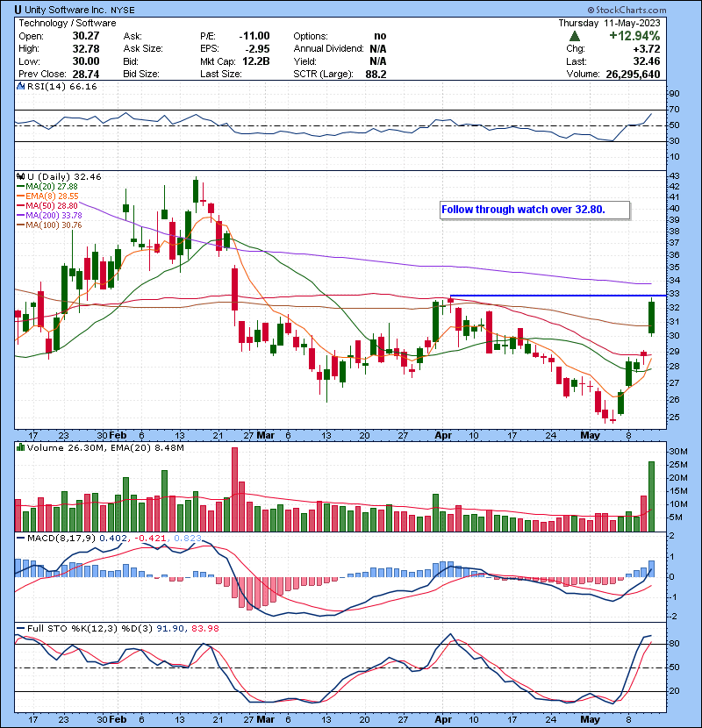This screenshot has width=702, height=728.
Task: Click the SCTR (Large) value 88.2
Action: (x=376, y=74)
